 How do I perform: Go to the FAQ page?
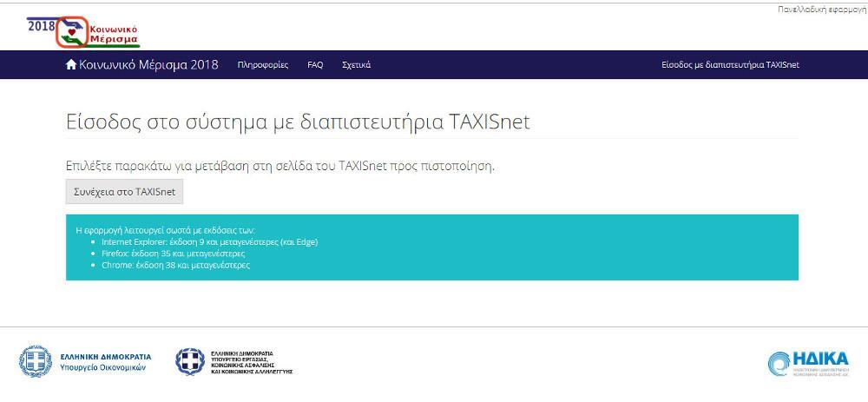click(315, 65)
